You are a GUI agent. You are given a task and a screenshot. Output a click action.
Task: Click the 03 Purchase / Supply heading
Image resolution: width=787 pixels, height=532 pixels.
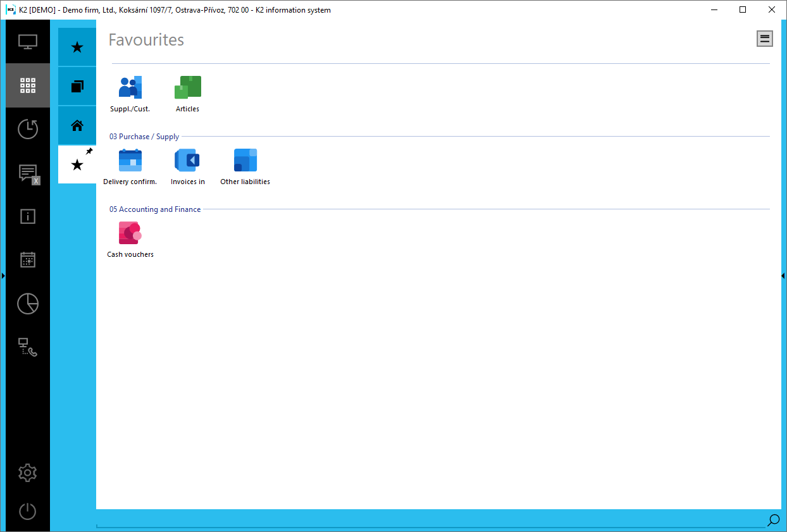pyautogui.click(x=144, y=137)
